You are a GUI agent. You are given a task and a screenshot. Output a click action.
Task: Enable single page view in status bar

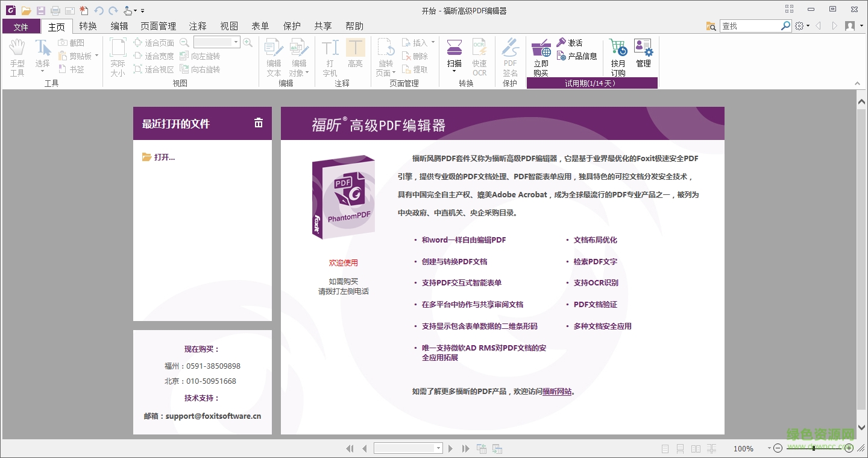click(x=664, y=448)
